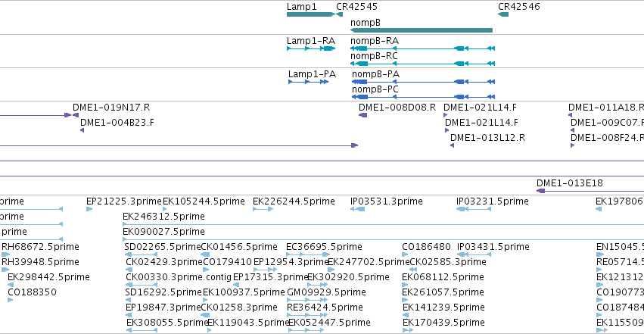Select the EK052447.5prime EST
This screenshot has height=334, width=644.
coord(306,331)
